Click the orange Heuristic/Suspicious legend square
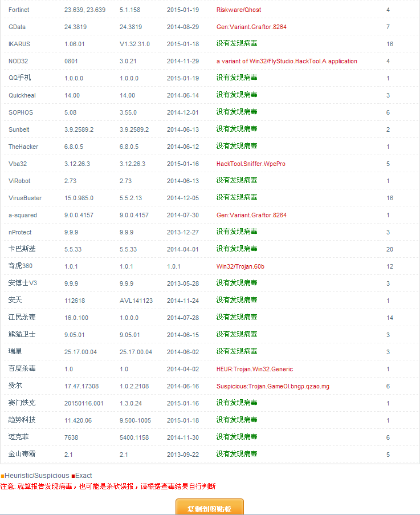This screenshot has height=515, width=420. tap(2, 476)
